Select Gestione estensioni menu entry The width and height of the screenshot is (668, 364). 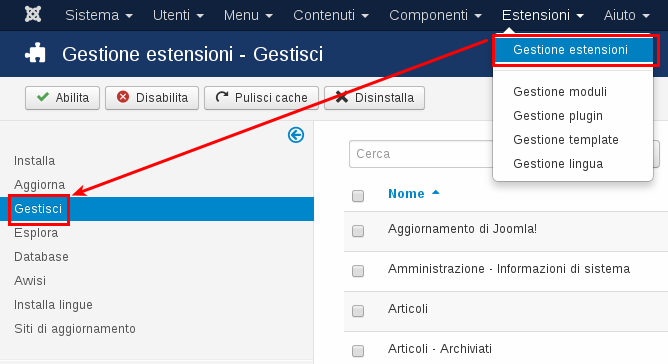(x=573, y=50)
